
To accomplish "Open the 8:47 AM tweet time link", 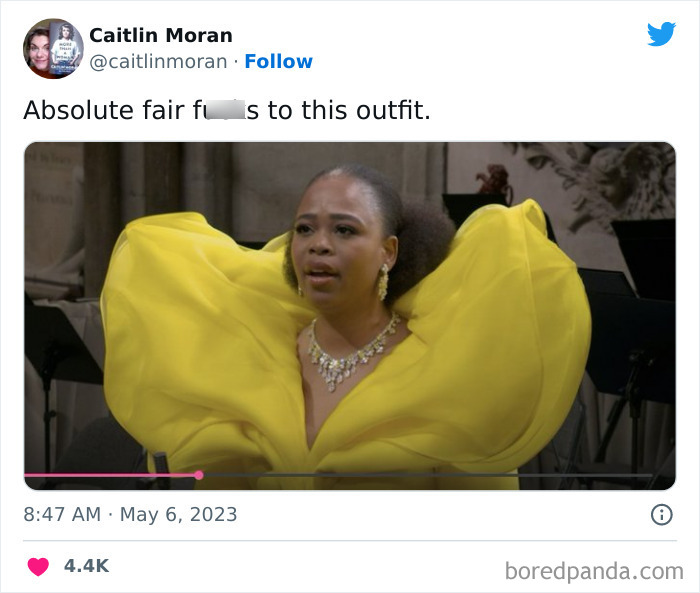I will (62, 514).
